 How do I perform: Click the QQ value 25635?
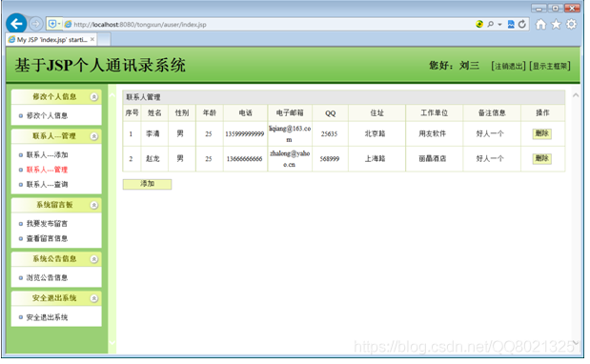point(329,133)
